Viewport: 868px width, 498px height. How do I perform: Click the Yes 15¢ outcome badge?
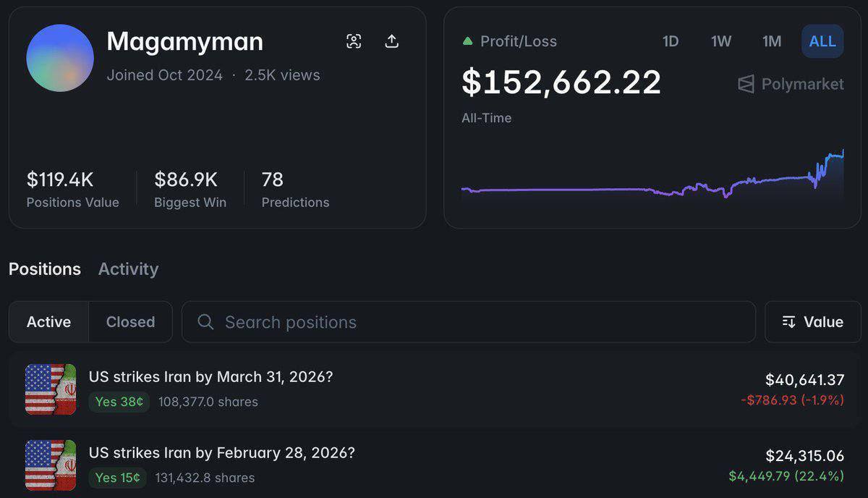pos(118,478)
